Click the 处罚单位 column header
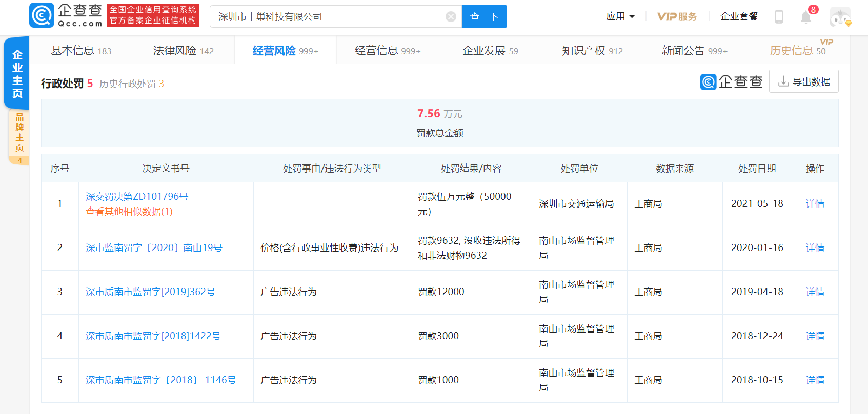This screenshot has width=868, height=414. (x=579, y=169)
